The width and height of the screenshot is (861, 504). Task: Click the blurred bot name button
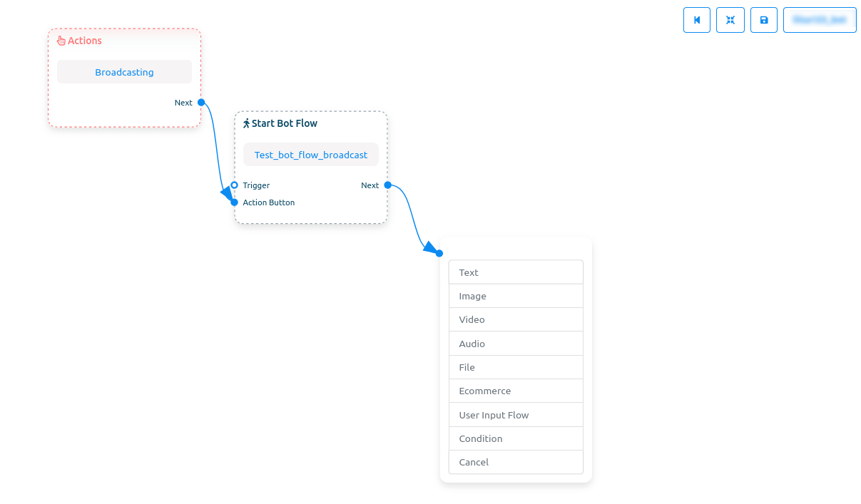[x=820, y=20]
